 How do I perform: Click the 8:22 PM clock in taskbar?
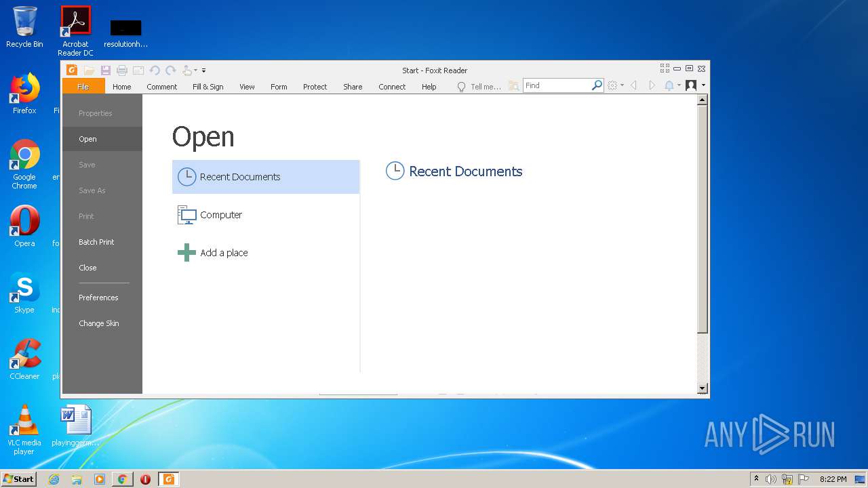click(x=833, y=479)
